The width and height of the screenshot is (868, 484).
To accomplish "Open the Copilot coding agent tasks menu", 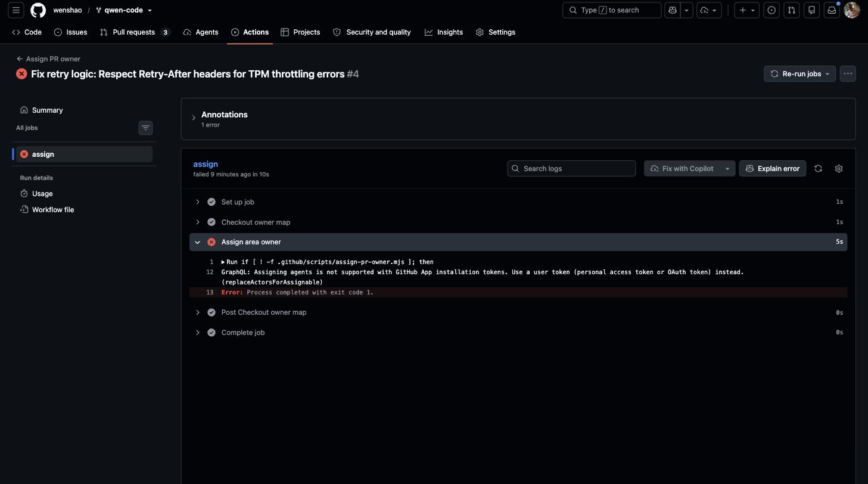I will 709,10.
